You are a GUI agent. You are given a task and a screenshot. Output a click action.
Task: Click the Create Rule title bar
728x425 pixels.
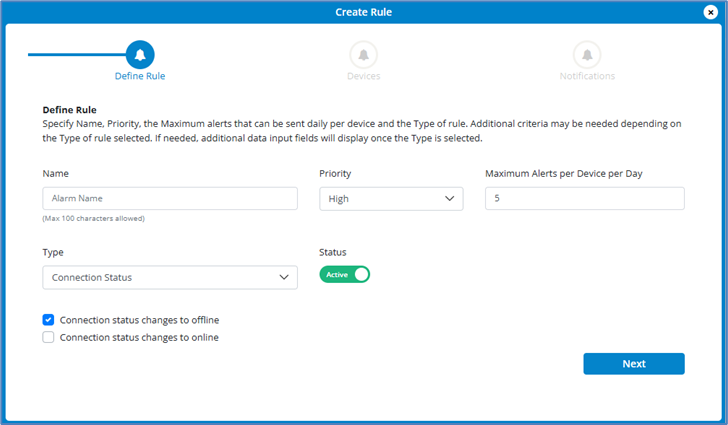point(363,12)
